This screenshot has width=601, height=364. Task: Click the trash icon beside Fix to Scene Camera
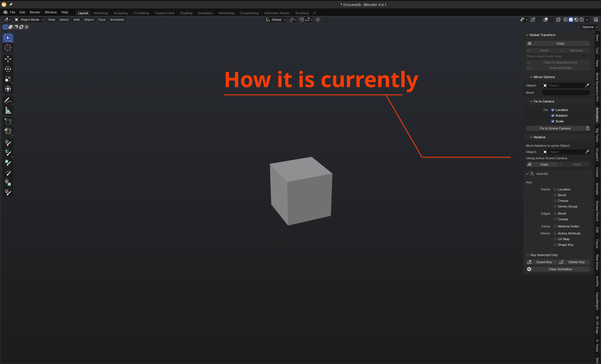pos(588,128)
